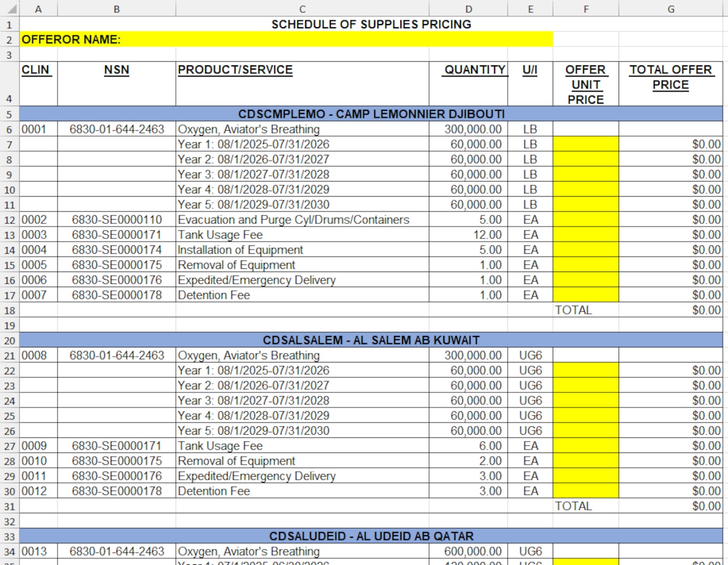Screen dimensions: 728x565
Task: Click the 300,000.00 quantity cell for CLIN 0001
Action: tap(468, 129)
